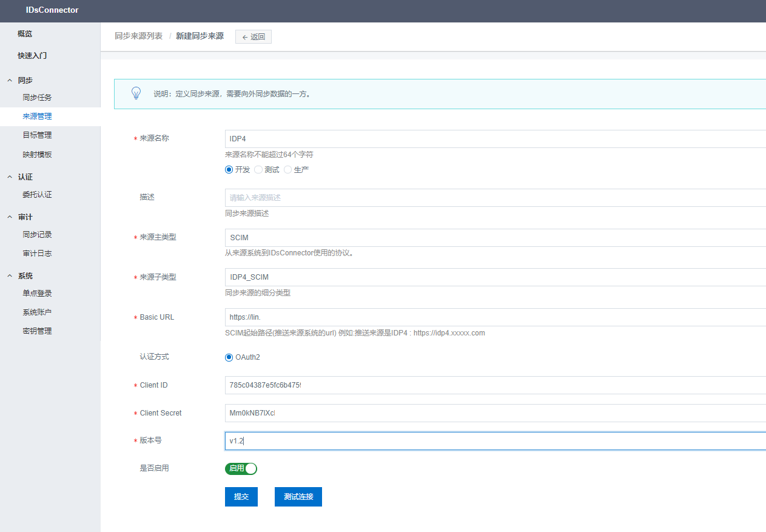Collapse the 审计 sidebar section

(10, 217)
